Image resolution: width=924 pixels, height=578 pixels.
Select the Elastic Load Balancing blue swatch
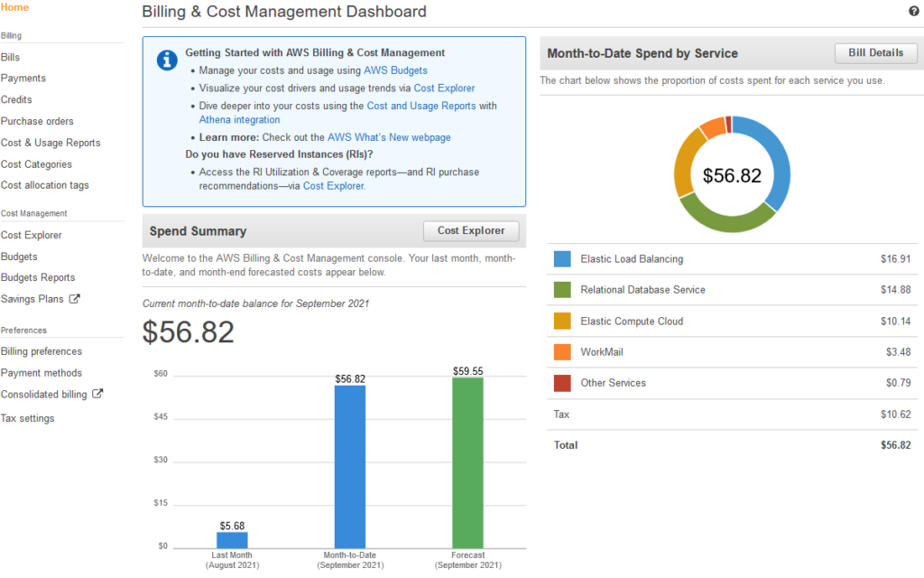coord(562,259)
